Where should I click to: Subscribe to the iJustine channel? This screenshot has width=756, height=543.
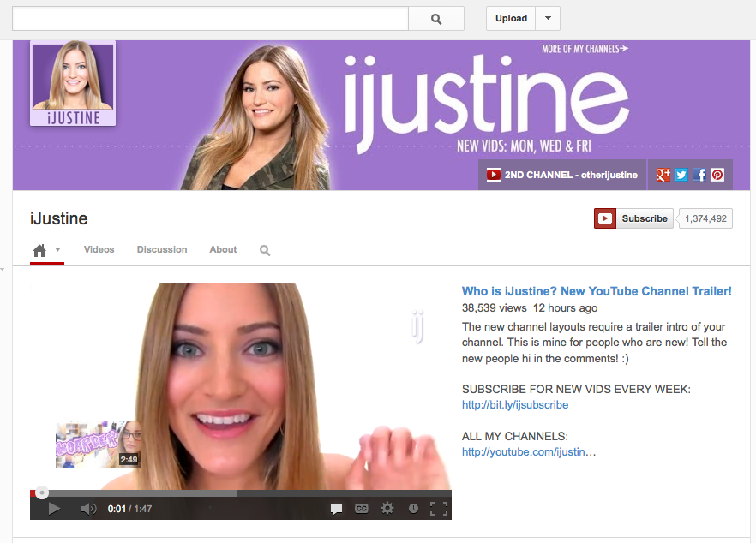click(634, 218)
